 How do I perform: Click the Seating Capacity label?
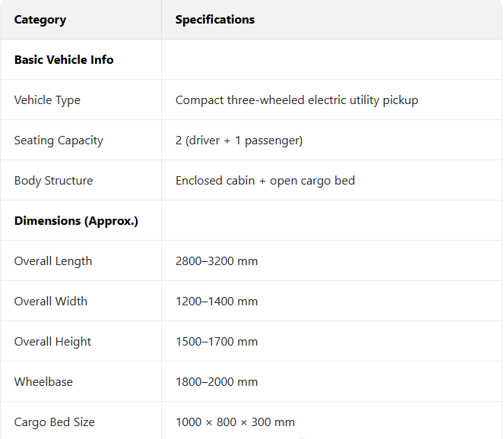pyautogui.click(x=59, y=141)
